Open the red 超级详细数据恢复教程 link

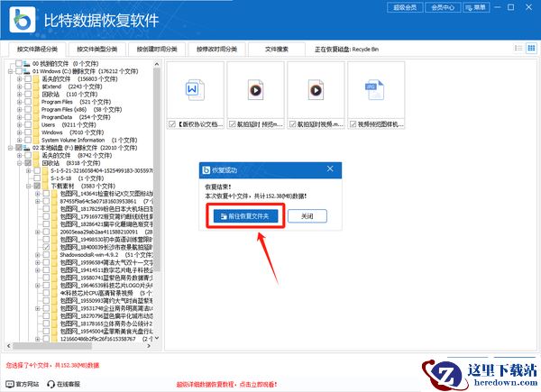pos(227,384)
